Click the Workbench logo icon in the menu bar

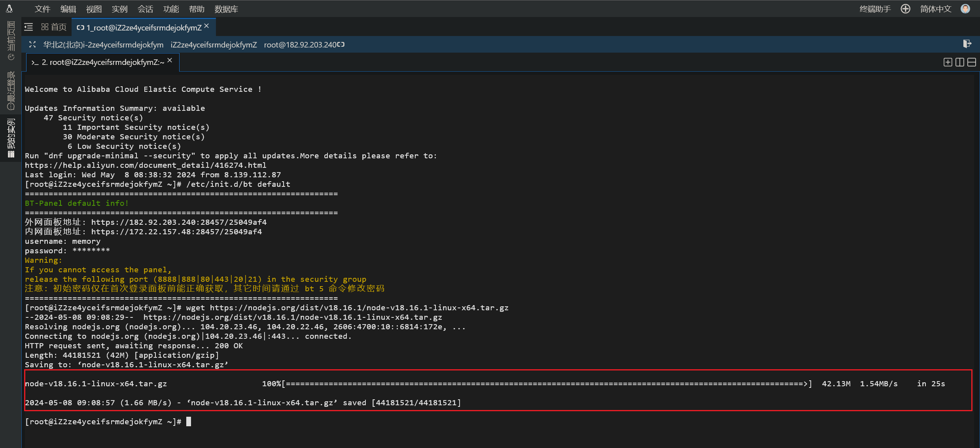(x=9, y=9)
